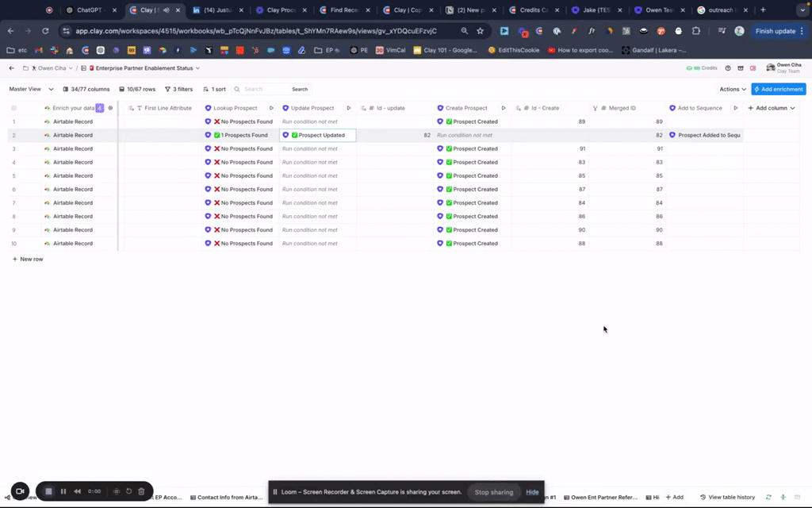Delete the Loom recording with trash icon
Screen dimensions: 812x508
pyautogui.click(x=141, y=491)
